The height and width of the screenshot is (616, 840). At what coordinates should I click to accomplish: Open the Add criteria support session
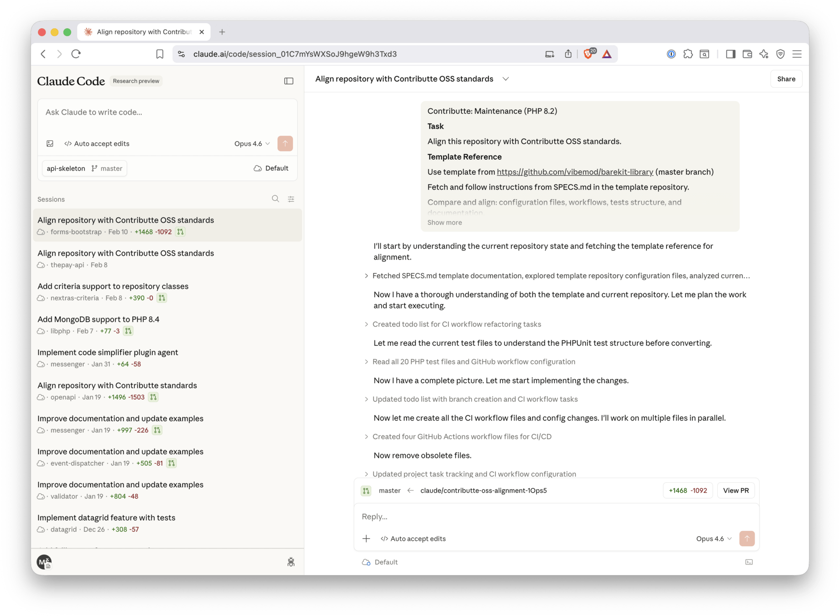pyautogui.click(x=168, y=292)
